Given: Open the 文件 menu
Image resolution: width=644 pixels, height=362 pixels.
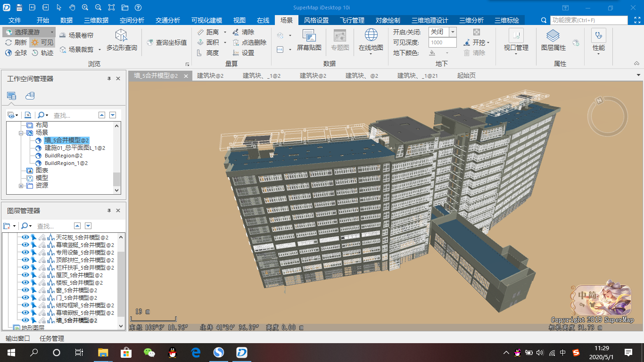Looking at the screenshot, I should pos(15,20).
